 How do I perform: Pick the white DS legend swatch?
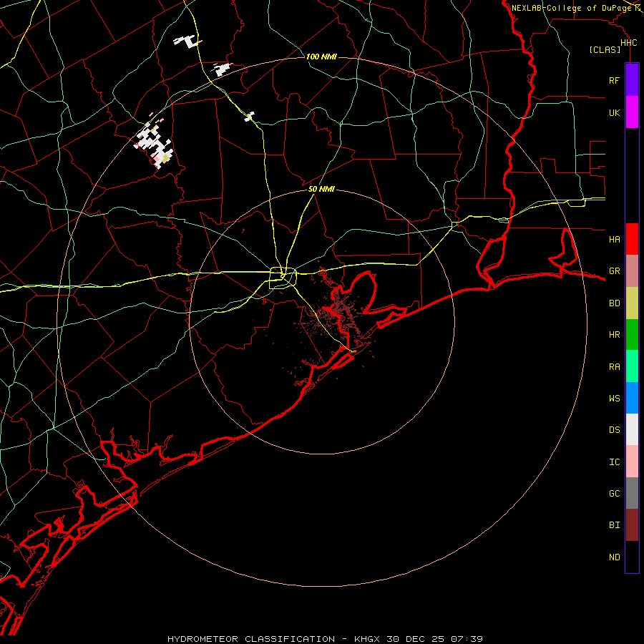(x=632, y=429)
